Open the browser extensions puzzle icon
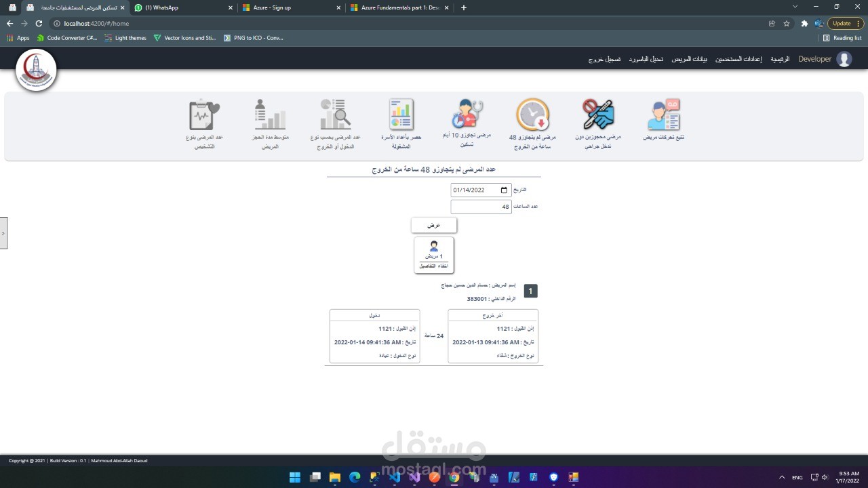868x488 pixels. point(804,23)
